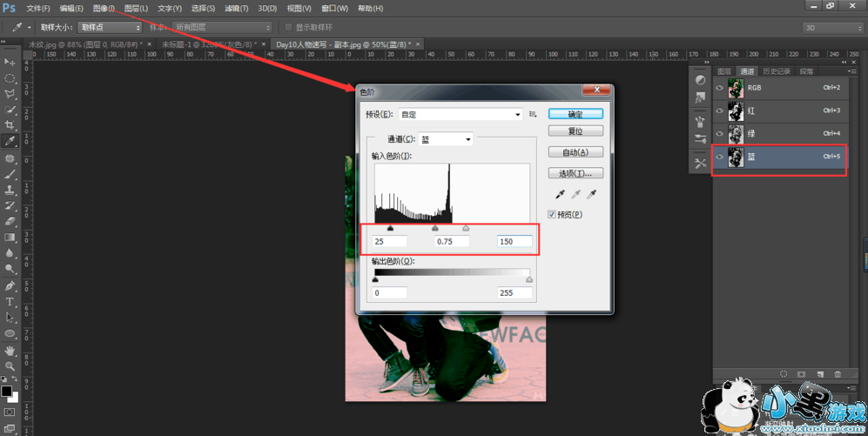Open the Styles fx panel icon
868x436 pixels.
[x=700, y=98]
